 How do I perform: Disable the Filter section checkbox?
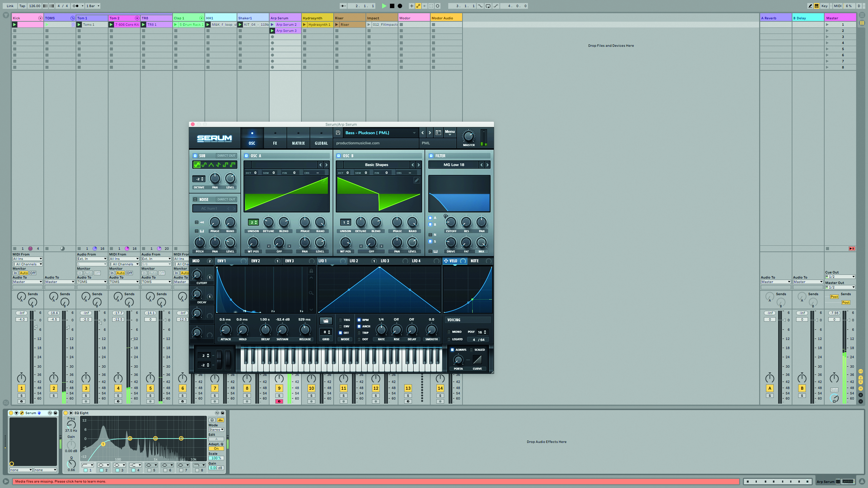(x=431, y=156)
